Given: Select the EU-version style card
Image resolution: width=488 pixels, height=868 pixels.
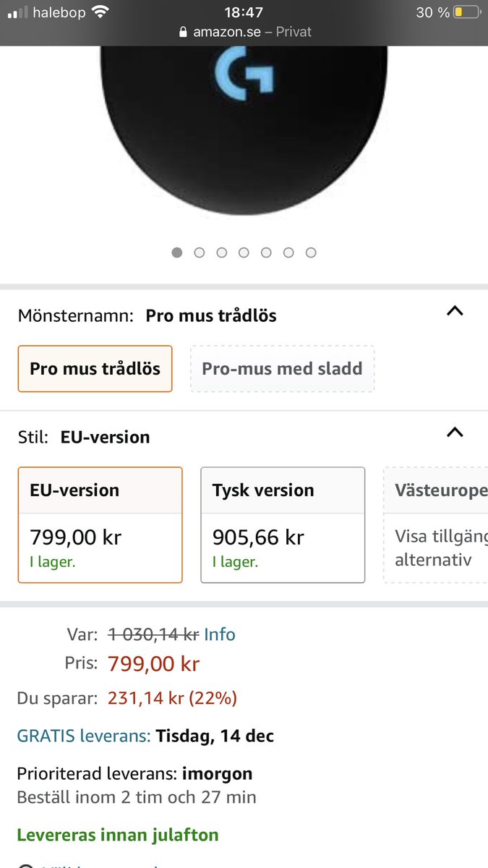Looking at the screenshot, I should coord(100,525).
